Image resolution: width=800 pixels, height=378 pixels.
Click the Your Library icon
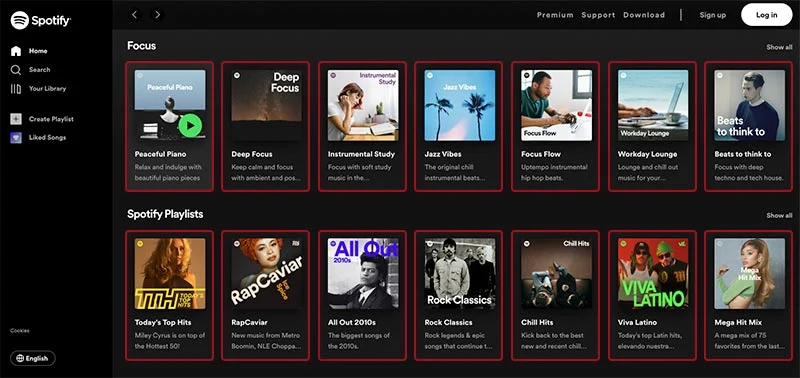click(16, 89)
